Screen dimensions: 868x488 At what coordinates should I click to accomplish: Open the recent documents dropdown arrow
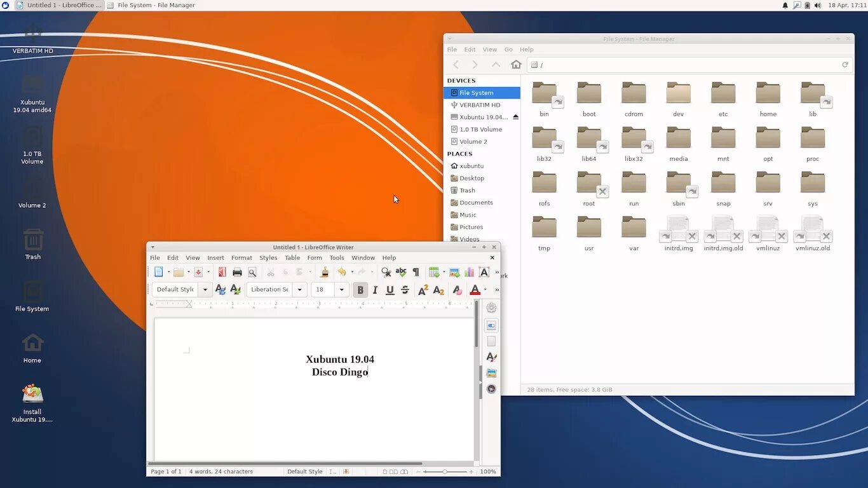[x=188, y=272]
